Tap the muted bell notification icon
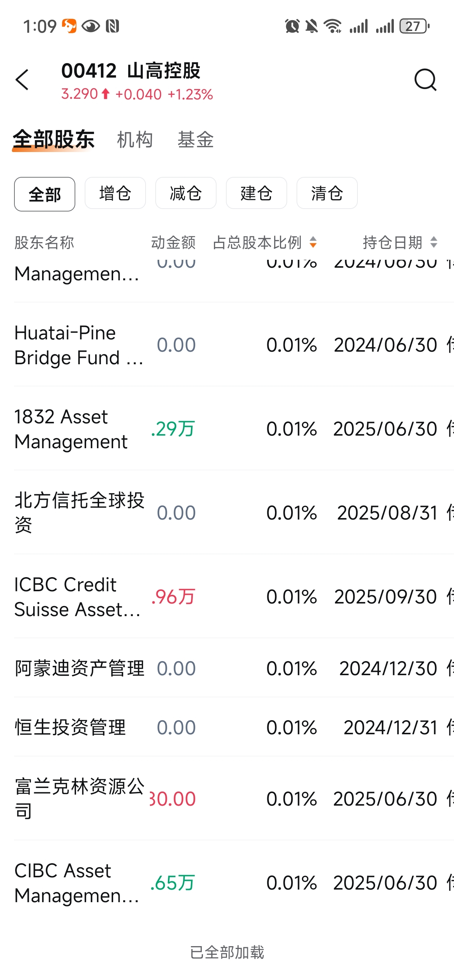Viewport: 454px width, 980px height. [311, 26]
